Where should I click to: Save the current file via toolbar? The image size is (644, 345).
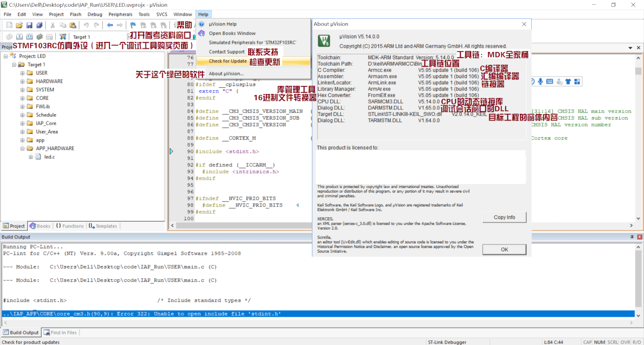point(29,26)
